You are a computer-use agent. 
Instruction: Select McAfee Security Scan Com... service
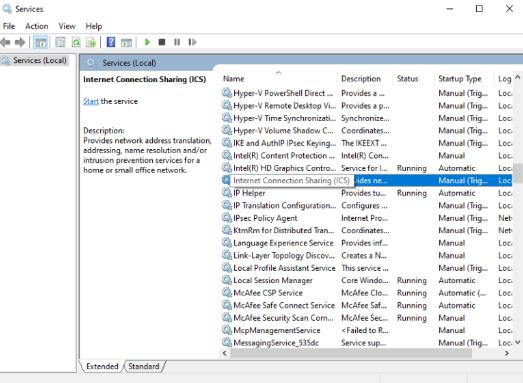point(367,318)
